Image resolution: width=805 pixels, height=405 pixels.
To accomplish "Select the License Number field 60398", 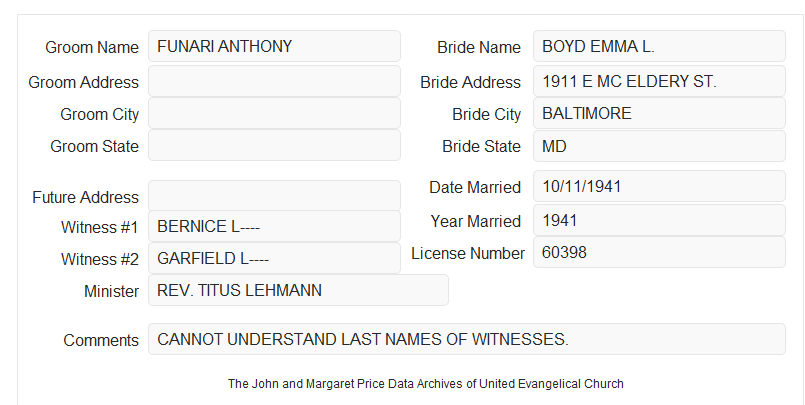I will click(x=659, y=252).
